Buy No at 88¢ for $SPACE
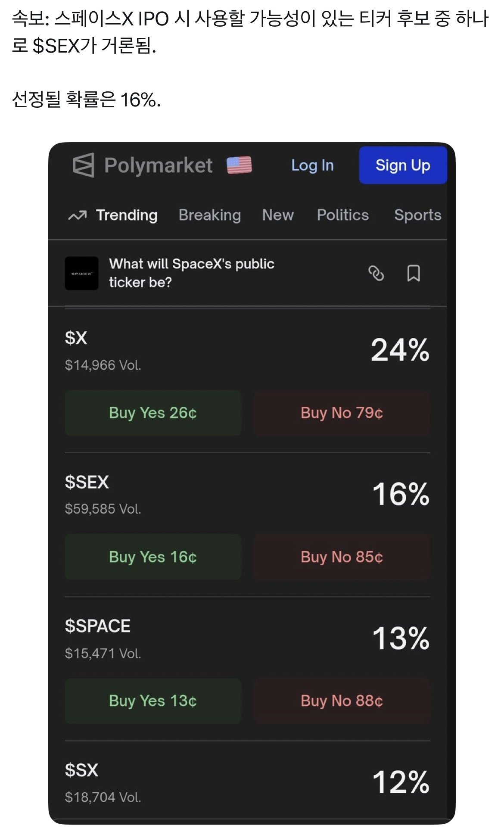This screenshot has width=504, height=838. click(342, 701)
